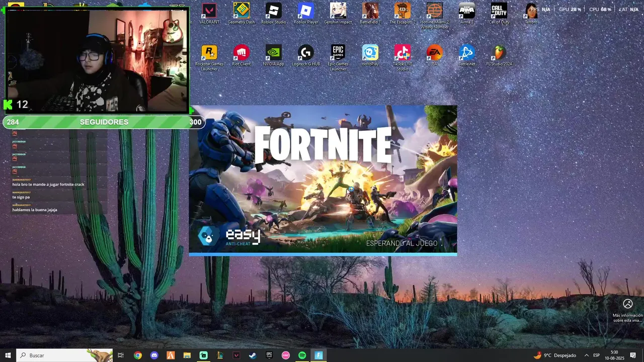Select the Battle.net desktop icon
644x362 pixels.
coord(467,56)
